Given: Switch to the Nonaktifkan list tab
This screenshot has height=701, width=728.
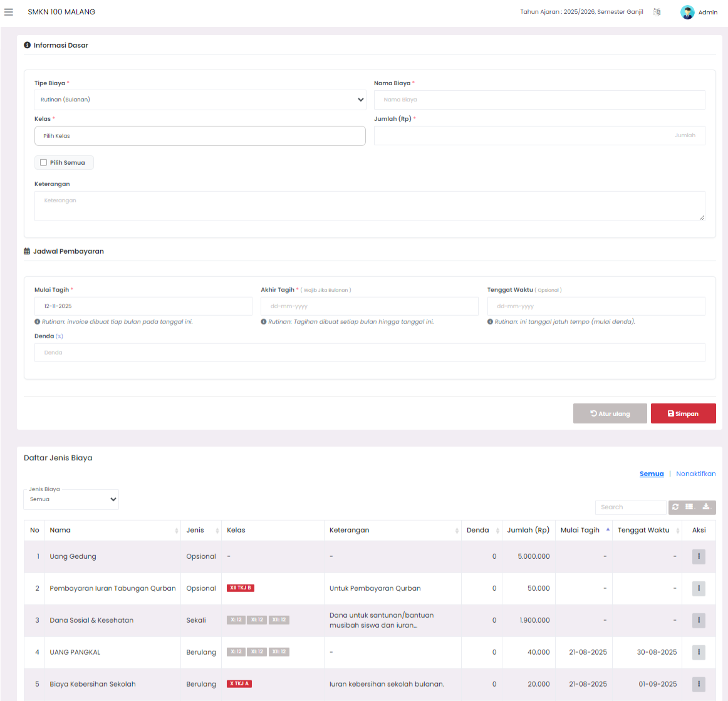Looking at the screenshot, I should point(695,474).
